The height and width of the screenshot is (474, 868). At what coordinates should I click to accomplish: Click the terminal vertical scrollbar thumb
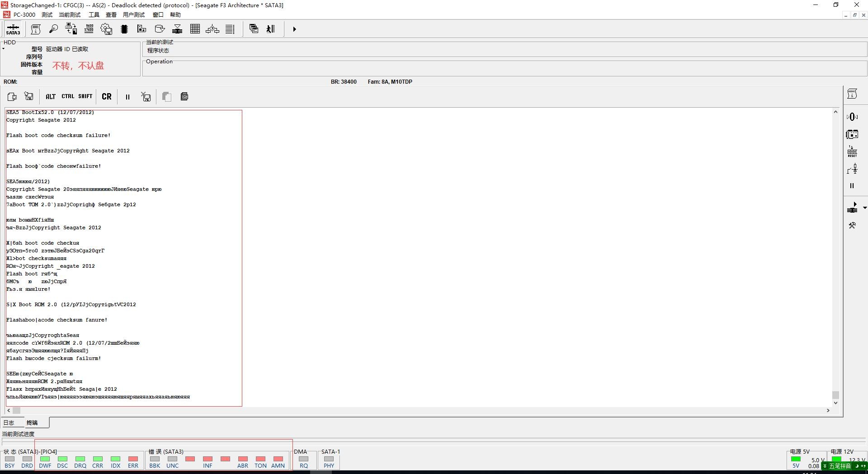pos(835,395)
